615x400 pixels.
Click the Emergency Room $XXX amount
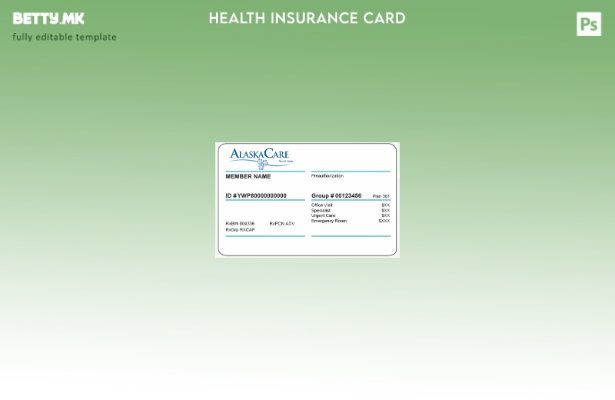pos(384,220)
